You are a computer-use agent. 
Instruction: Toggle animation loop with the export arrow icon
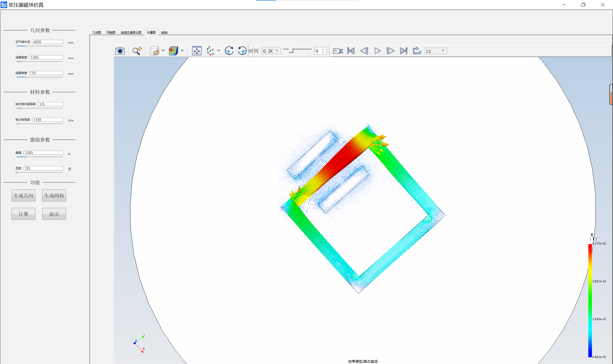click(x=417, y=51)
